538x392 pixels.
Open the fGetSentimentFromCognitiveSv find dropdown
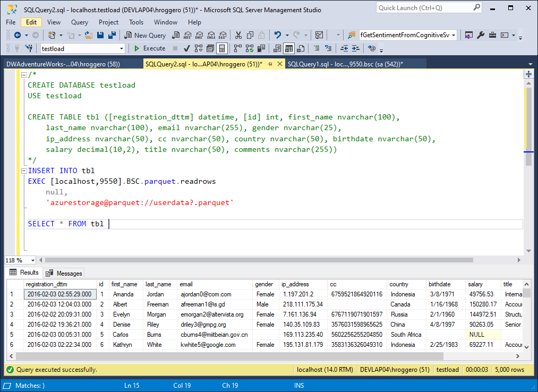pyautogui.click(x=454, y=35)
